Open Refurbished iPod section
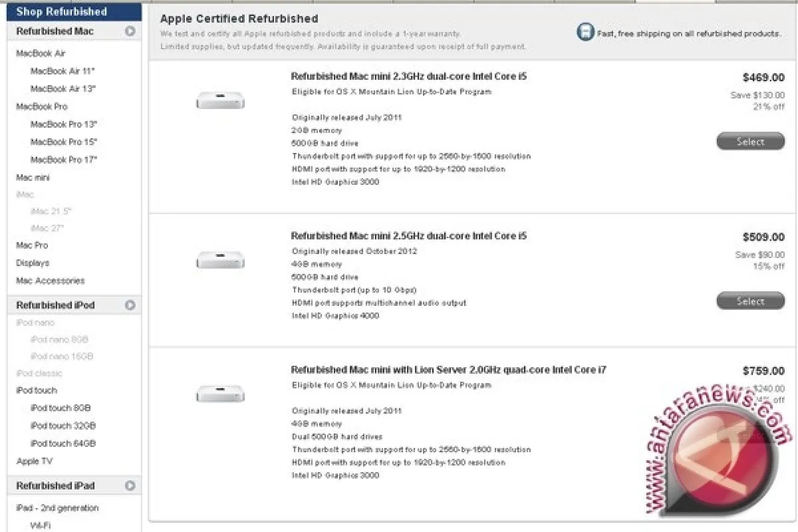This screenshot has height=532, width=798. [55, 305]
